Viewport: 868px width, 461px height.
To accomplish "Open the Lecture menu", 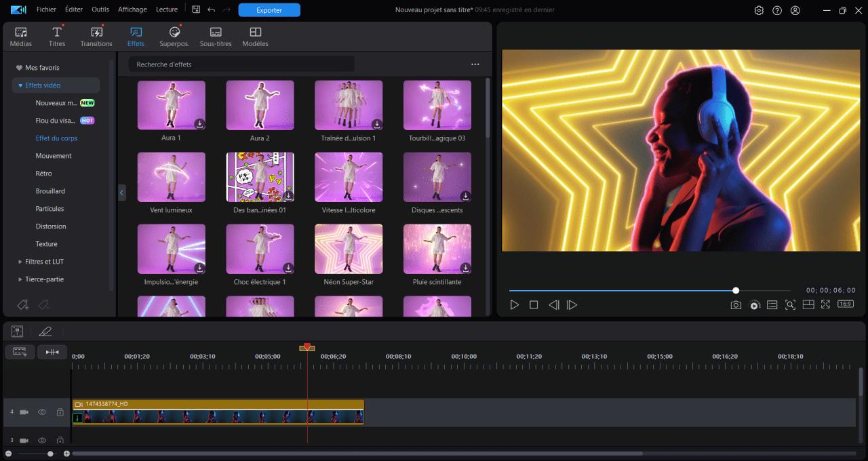I will [167, 9].
